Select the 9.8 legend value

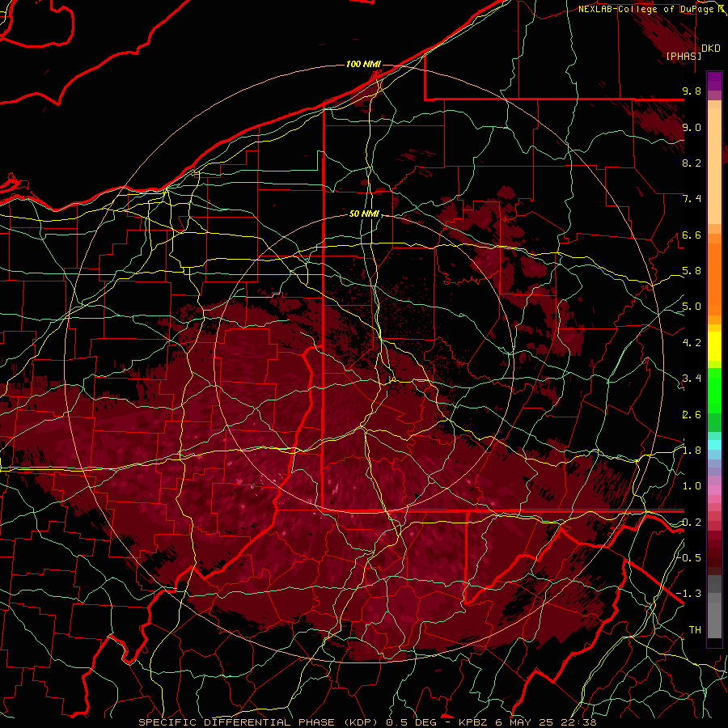click(692, 91)
